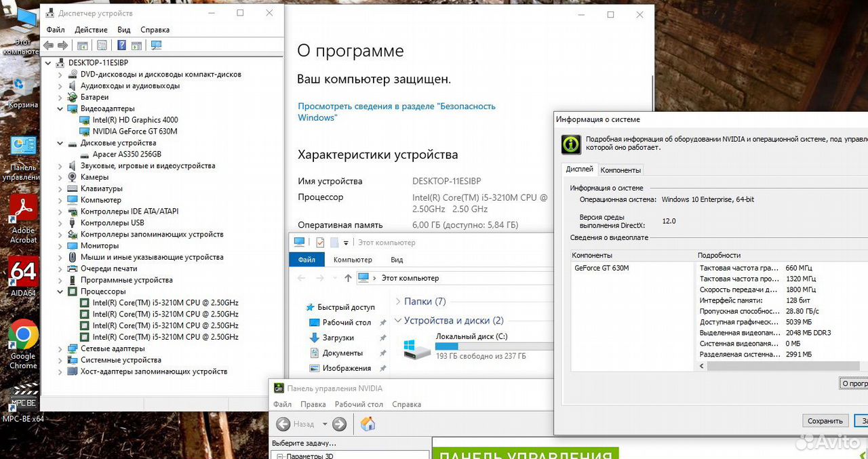Click the NVIDIA panel Назад back button
The height and width of the screenshot is (459, 868).
[283, 424]
